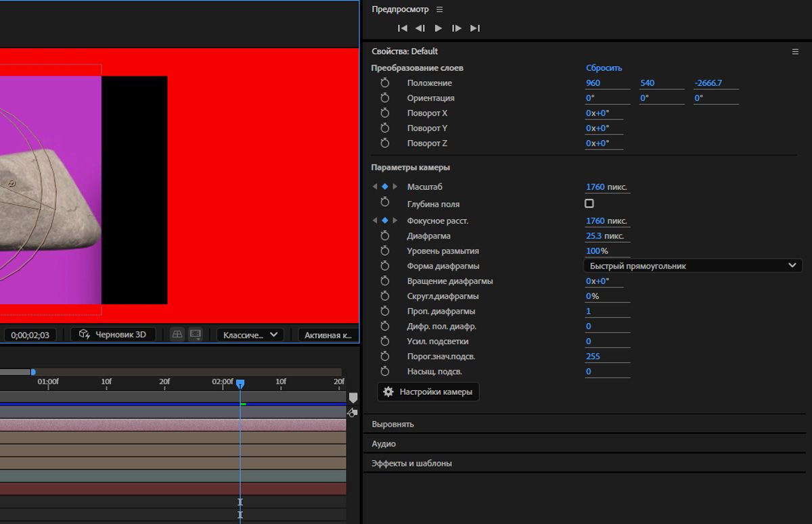Viewport: 812px width, 524px height.
Task: Toggle the Черновик 3D mode
Action: pyautogui.click(x=112, y=335)
